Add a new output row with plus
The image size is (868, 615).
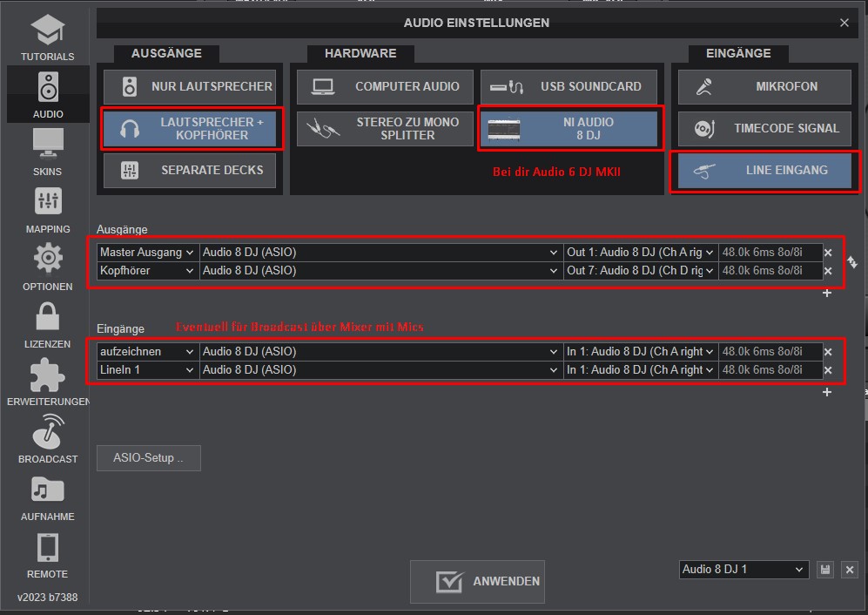pos(827,293)
